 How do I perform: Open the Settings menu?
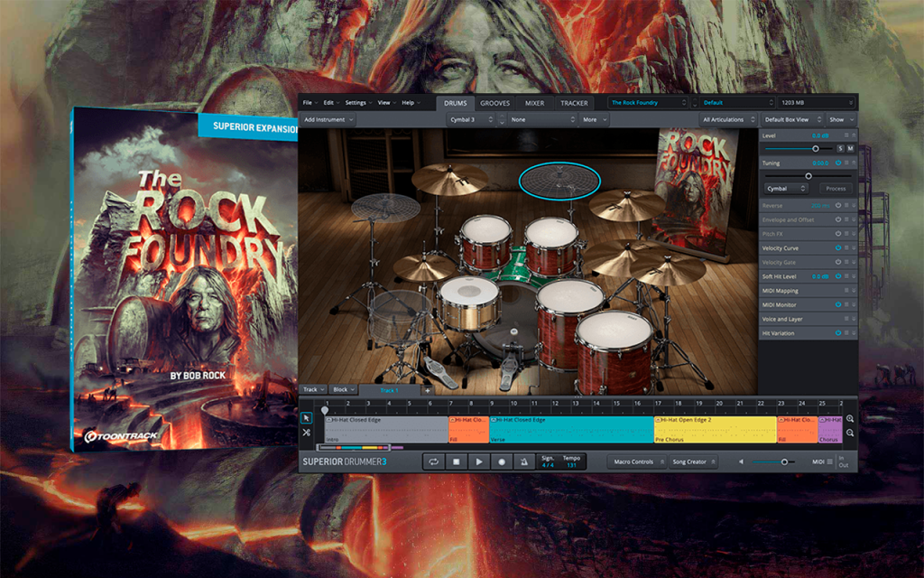click(358, 103)
